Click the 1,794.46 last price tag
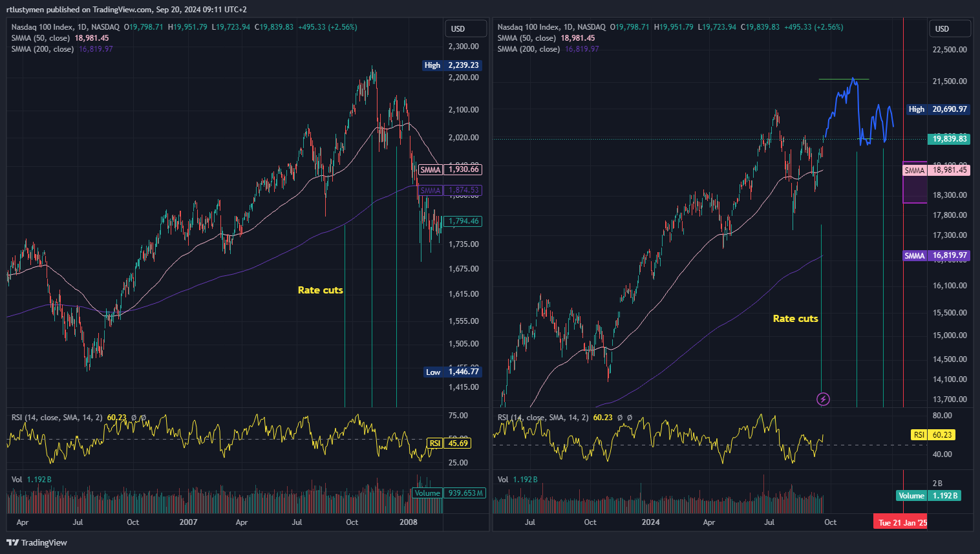Screen dimensions: 980x554 [463, 221]
